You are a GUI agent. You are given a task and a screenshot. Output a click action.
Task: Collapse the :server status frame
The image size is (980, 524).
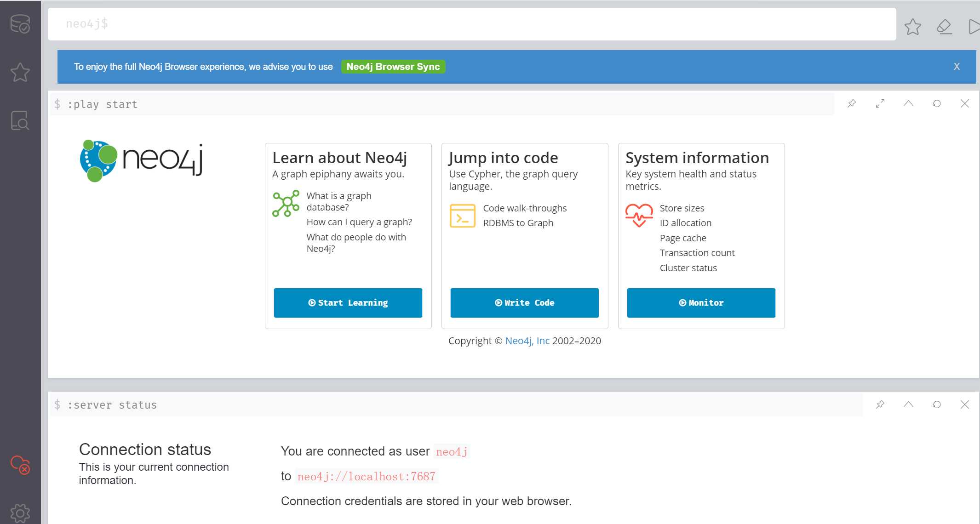tap(908, 404)
